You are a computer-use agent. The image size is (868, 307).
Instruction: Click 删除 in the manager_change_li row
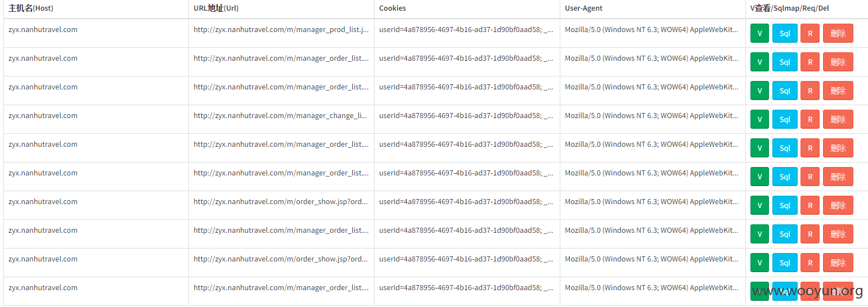coord(838,119)
